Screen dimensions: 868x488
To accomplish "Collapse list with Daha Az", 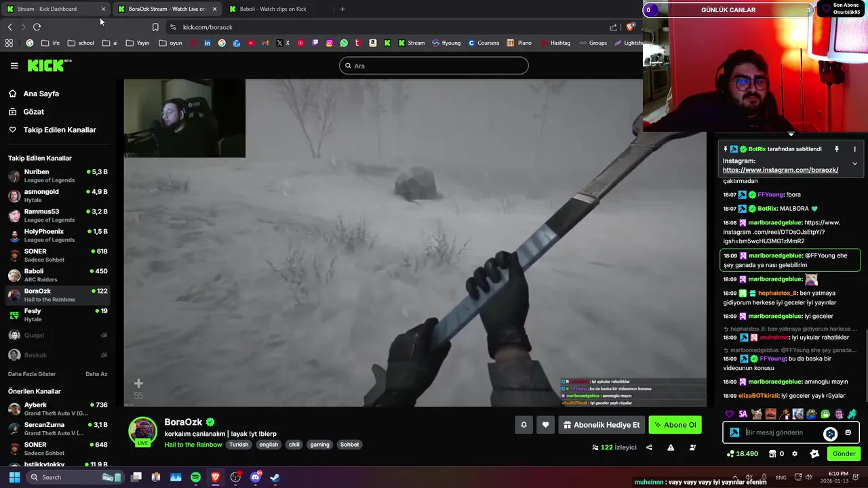I will point(96,374).
